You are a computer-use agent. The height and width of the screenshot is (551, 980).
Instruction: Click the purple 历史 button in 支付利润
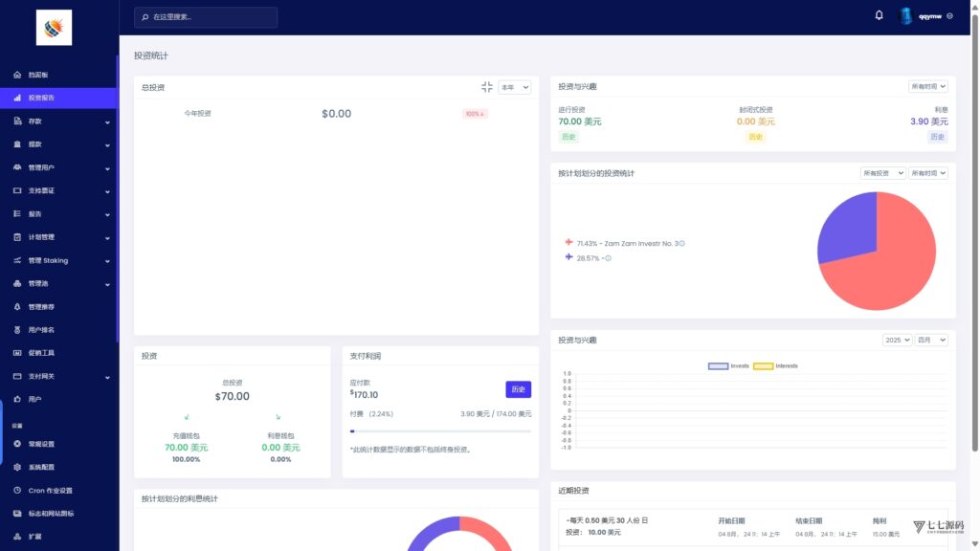[518, 389]
